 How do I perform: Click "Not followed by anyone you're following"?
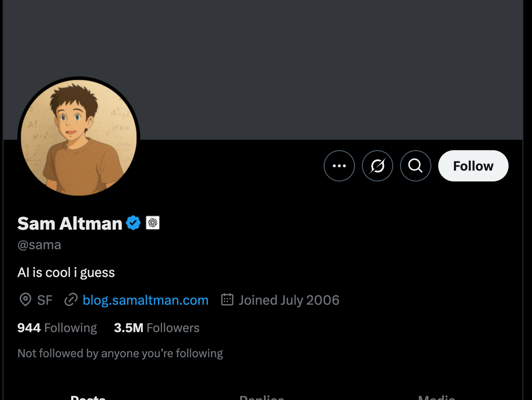point(120,353)
